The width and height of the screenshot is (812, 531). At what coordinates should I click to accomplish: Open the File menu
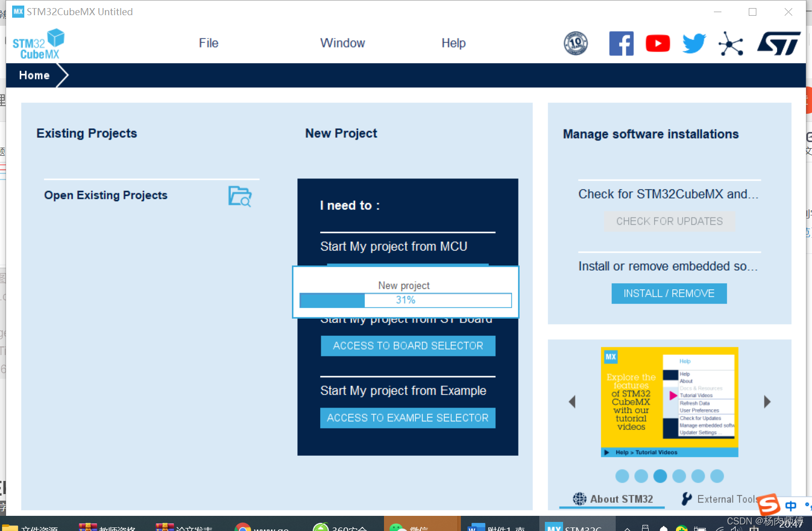click(x=208, y=43)
